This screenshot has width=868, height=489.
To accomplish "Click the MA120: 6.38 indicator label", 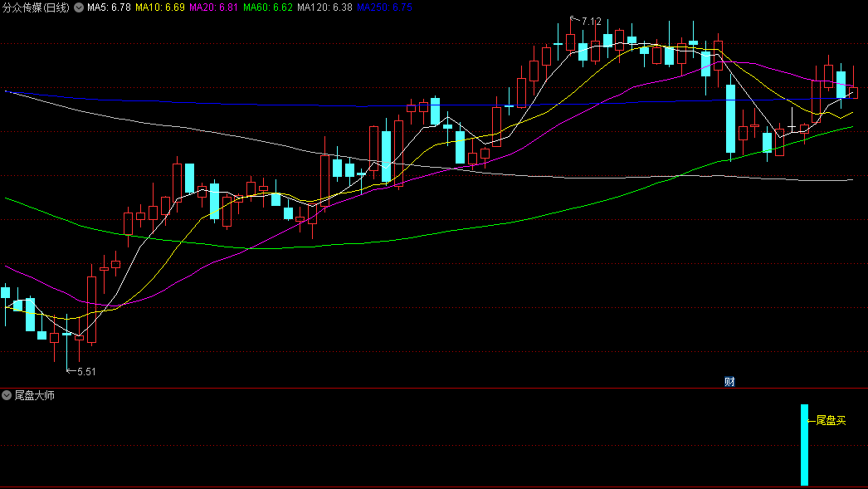I will click(x=324, y=7).
